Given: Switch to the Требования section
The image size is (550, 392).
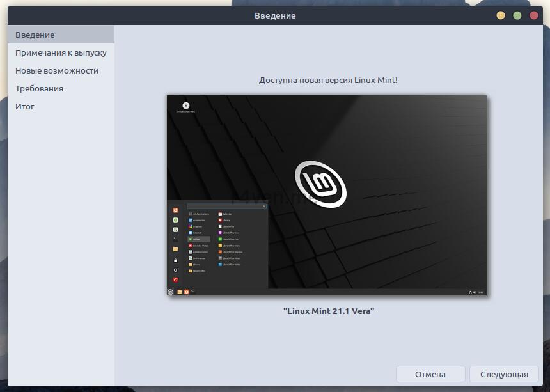Looking at the screenshot, I should click(39, 88).
